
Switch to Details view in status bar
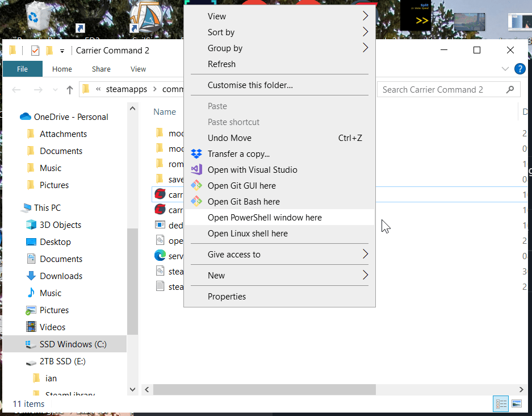tap(501, 404)
